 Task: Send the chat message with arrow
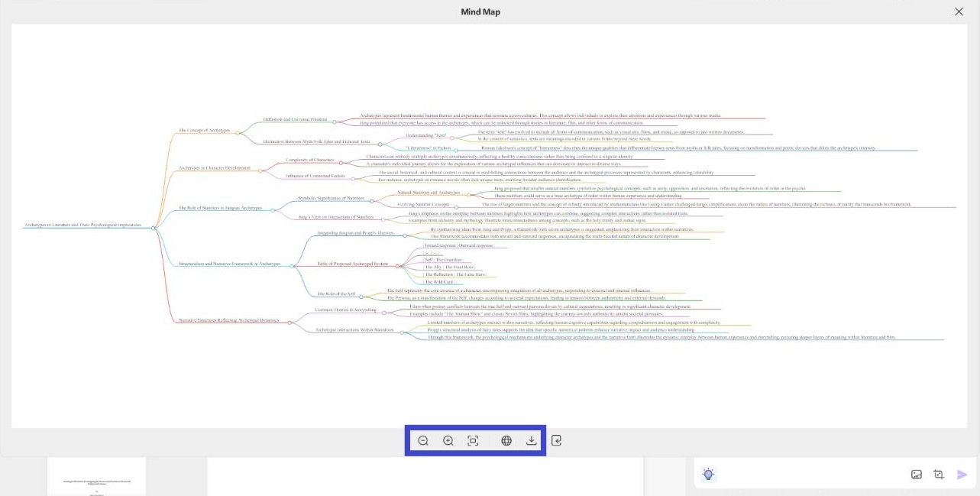pyautogui.click(x=962, y=475)
